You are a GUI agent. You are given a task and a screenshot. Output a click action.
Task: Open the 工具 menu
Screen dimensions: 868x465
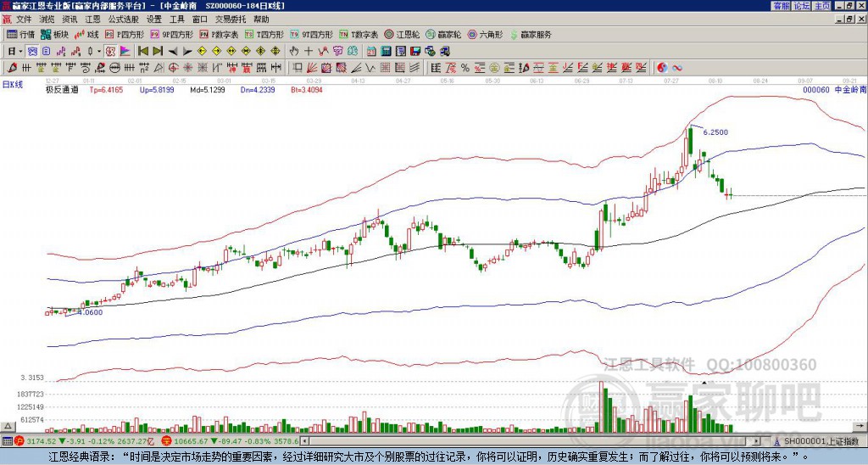[x=177, y=20]
